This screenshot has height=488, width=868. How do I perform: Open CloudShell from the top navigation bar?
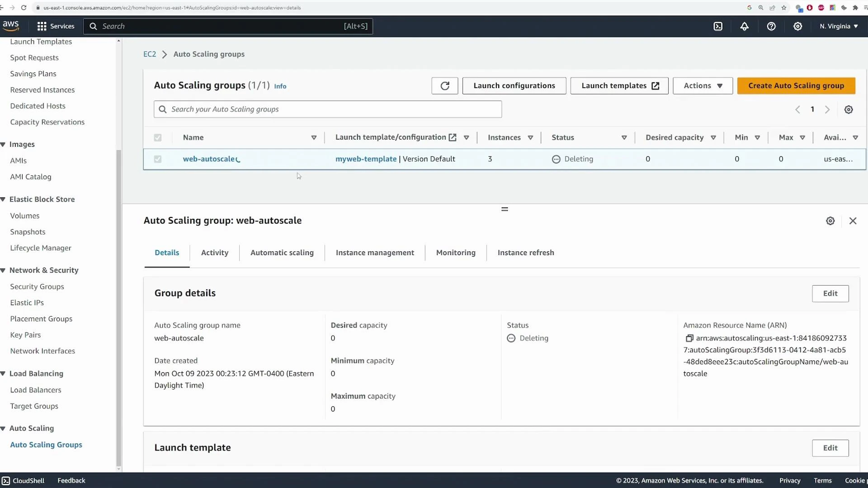pos(718,26)
